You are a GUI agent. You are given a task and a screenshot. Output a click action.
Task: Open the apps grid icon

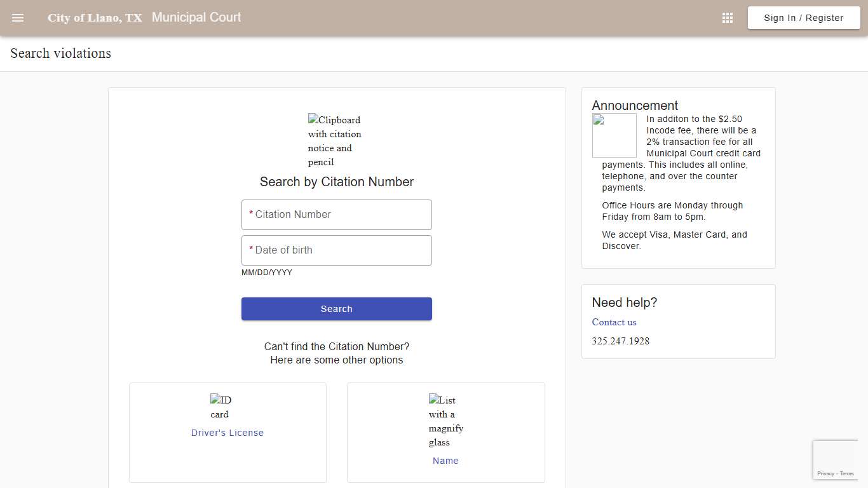[727, 17]
